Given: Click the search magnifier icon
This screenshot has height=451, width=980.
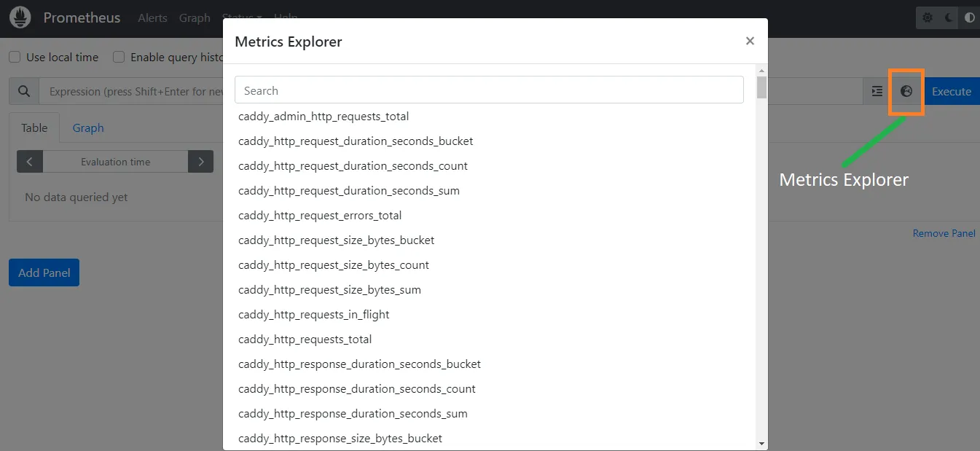Looking at the screenshot, I should pos(24,91).
